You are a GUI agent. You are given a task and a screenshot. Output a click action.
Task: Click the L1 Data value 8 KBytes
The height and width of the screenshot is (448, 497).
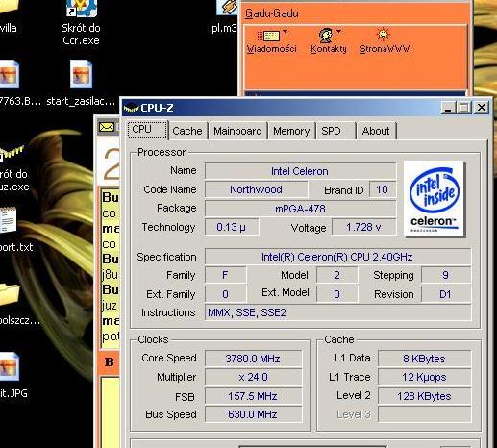[425, 359]
